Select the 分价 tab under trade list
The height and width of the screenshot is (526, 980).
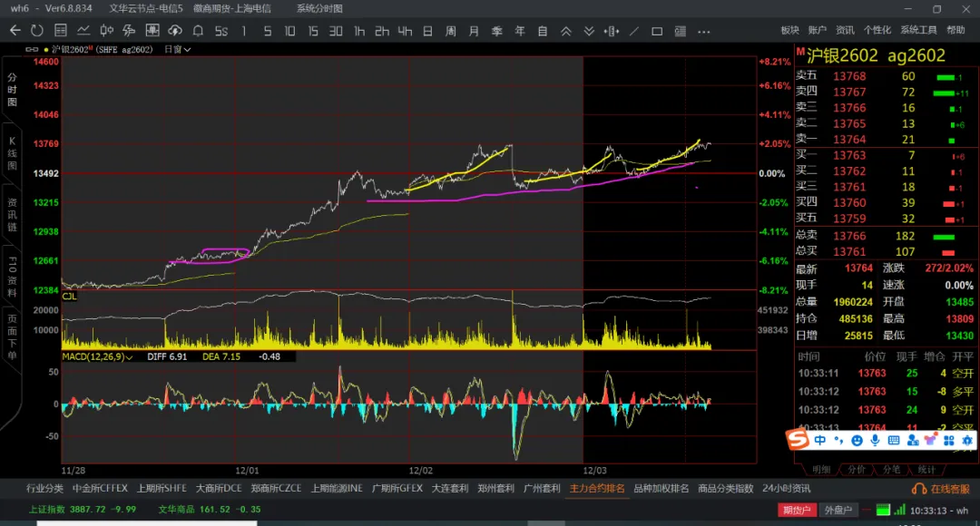(x=857, y=470)
